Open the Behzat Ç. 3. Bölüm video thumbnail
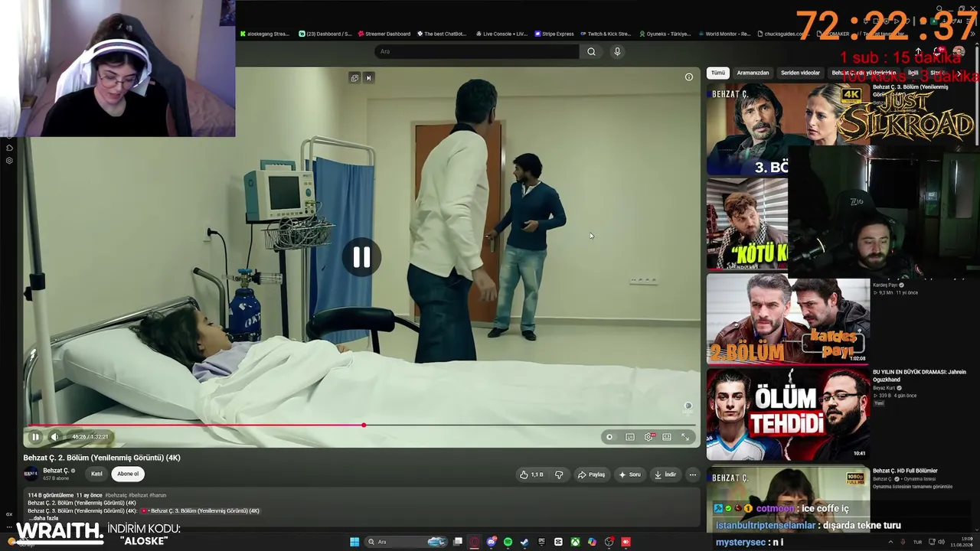Image resolution: width=980 pixels, height=551 pixels. tap(788, 129)
